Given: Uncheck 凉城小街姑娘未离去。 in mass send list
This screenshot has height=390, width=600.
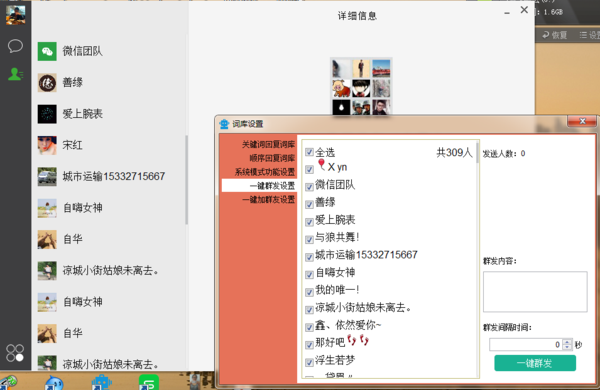Looking at the screenshot, I should pyautogui.click(x=309, y=310).
